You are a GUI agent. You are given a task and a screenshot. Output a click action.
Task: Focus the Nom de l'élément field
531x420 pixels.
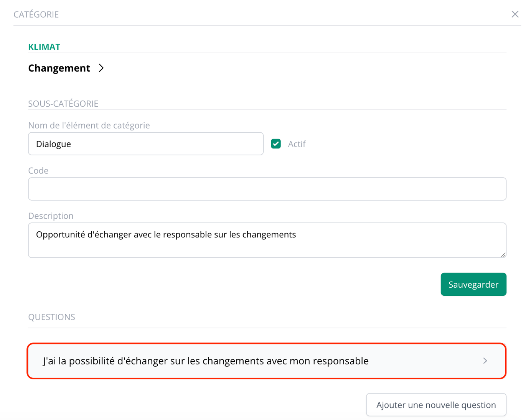[146, 143]
